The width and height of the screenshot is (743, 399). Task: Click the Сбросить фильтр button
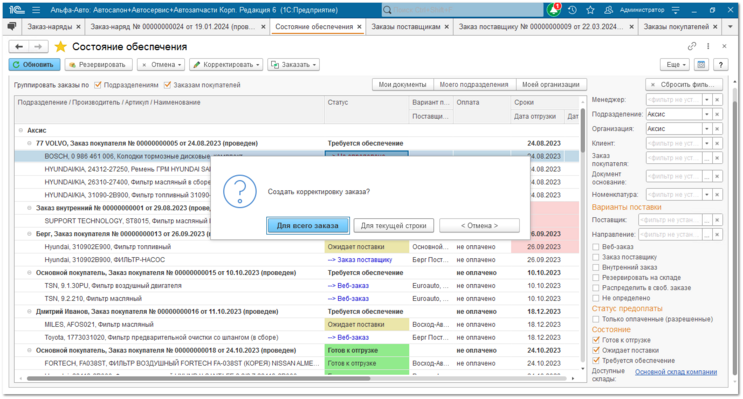click(x=684, y=85)
